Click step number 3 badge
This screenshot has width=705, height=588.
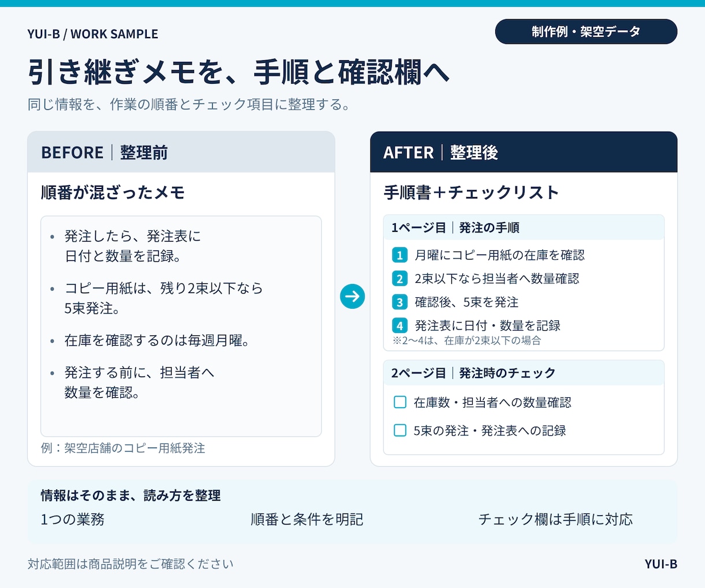click(399, 302)
